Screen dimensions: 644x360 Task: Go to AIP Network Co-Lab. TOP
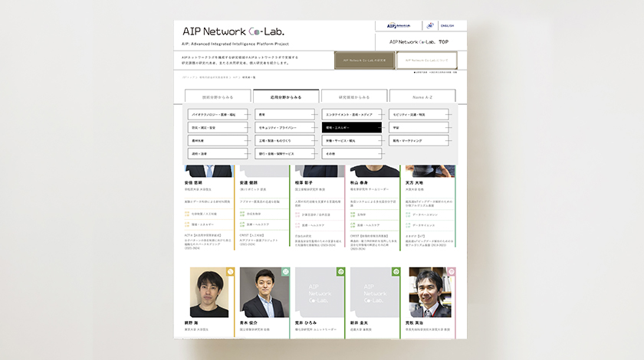click(419, 42)
